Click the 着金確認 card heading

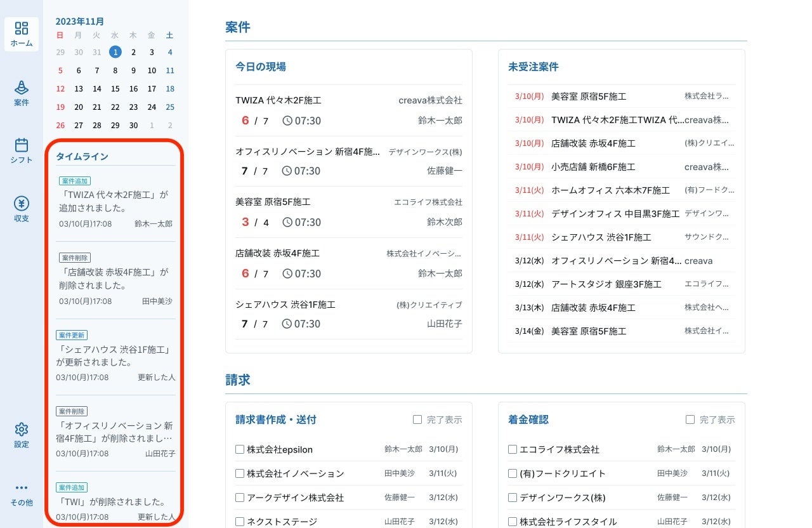point(528,419)
